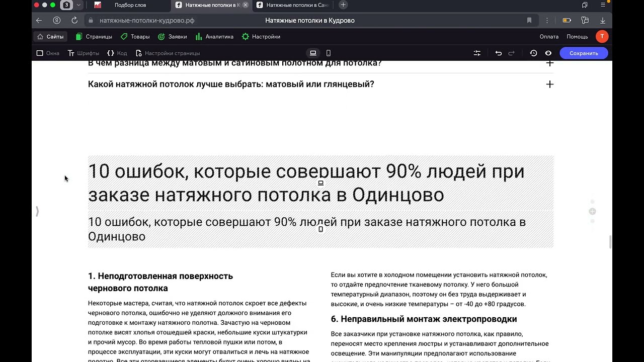
Task: Expand the matte or glossy ceiling question
Action: click(549, 84)
